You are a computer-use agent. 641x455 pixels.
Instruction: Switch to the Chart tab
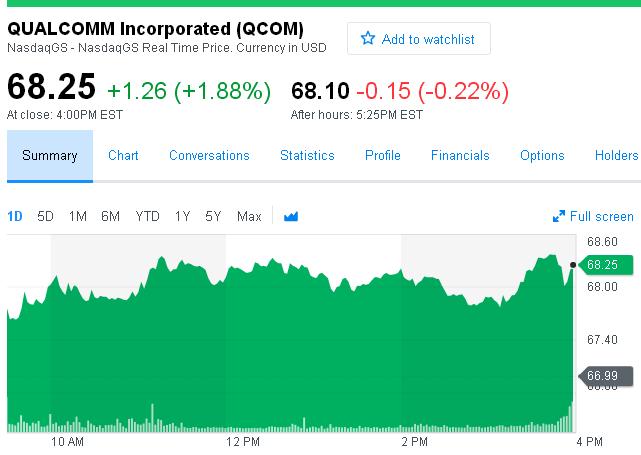pyautogui.click(x=123, y=155)
